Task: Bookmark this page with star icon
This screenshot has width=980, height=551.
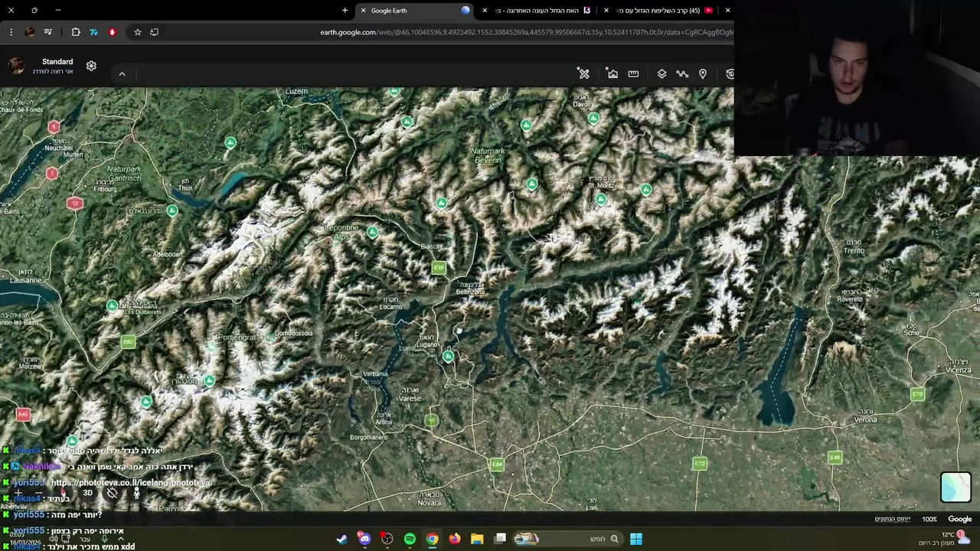Action: click(x=138, y=32)
